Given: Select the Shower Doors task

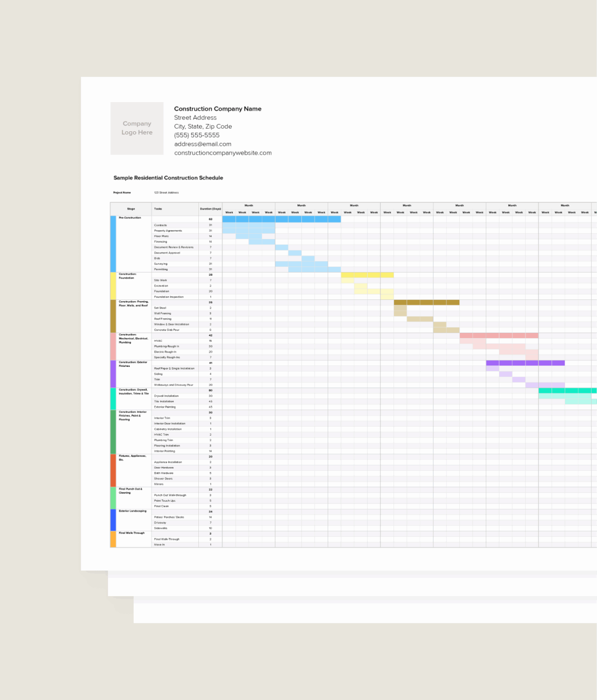Looking at the screenshot, I should click(x=163, y=479).
